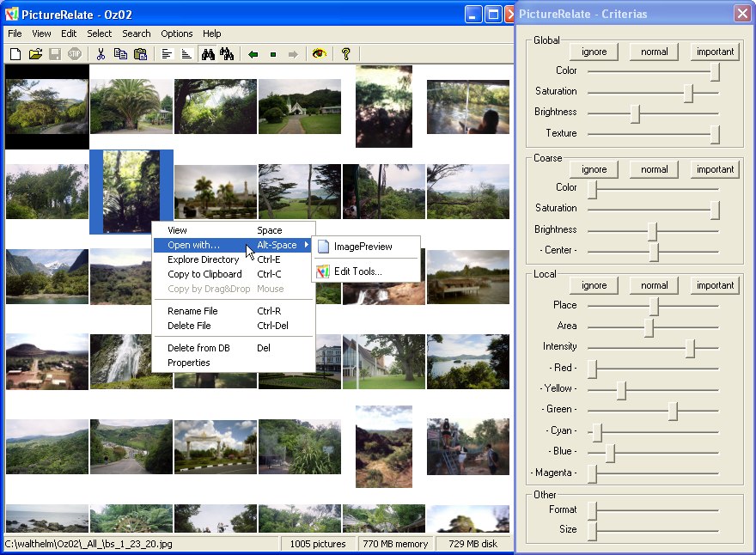Click the Open folder toolbar icon
756x555 pixels.
tap(35, 54)
